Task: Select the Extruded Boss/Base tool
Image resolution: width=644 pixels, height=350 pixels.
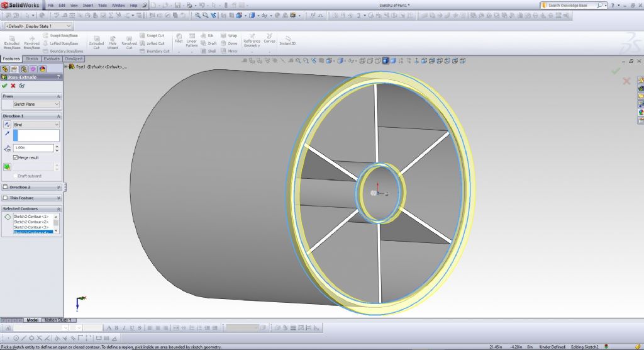Action: pyautogui.click(x=12, y=42)
